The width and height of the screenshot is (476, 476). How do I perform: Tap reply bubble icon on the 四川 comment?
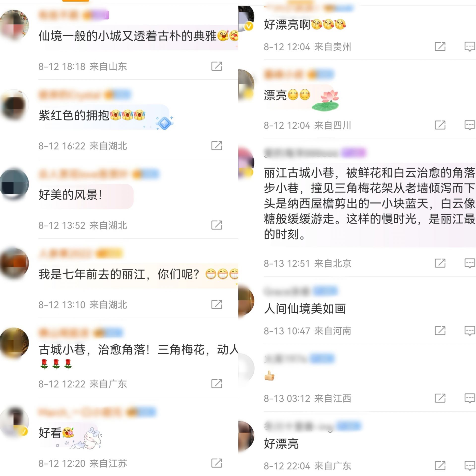pos(470,125)
